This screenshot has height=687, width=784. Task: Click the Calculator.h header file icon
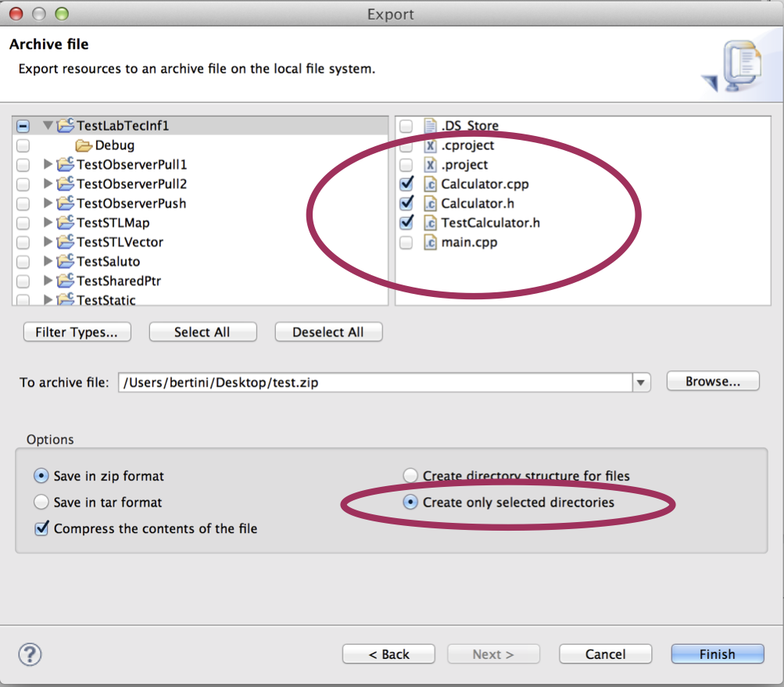[x=430, y=203]
